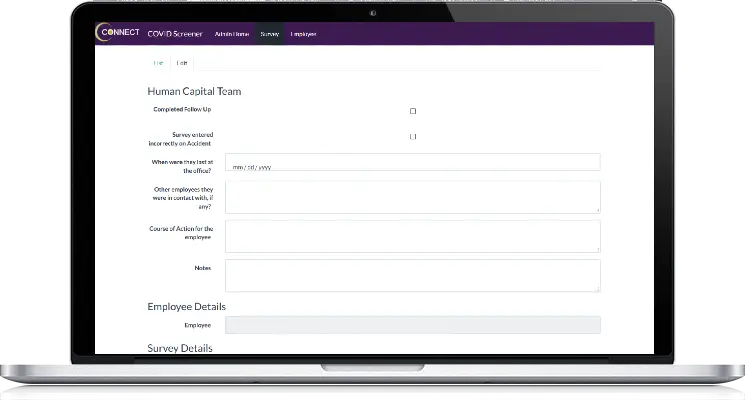Click the Survey Details section heading
This screenshot has height=400, width=745.
180,348
